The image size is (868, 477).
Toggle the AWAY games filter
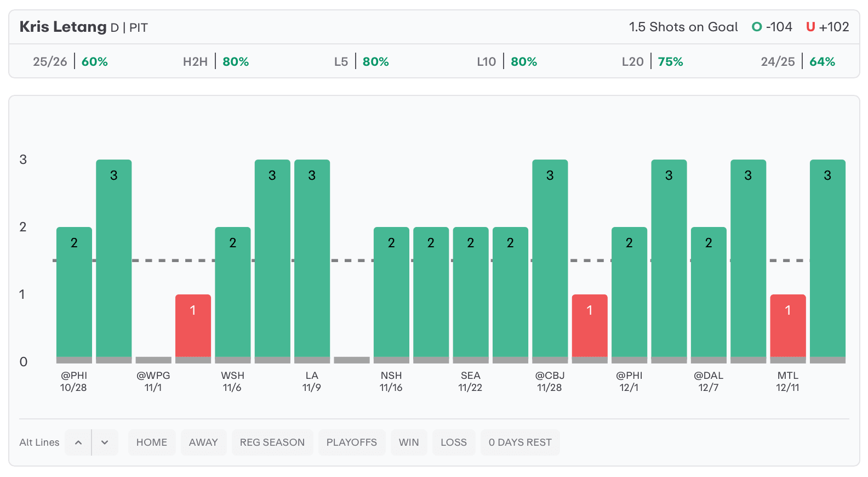pos(203,442)
